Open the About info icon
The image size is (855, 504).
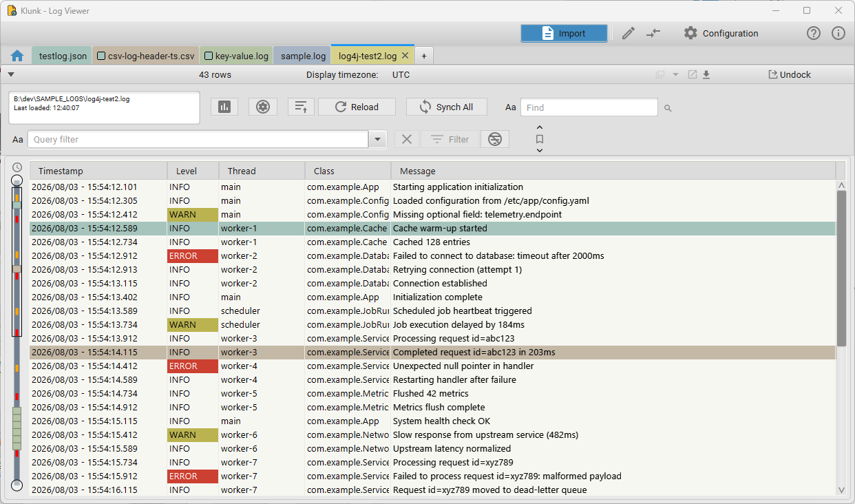point(838,33)
